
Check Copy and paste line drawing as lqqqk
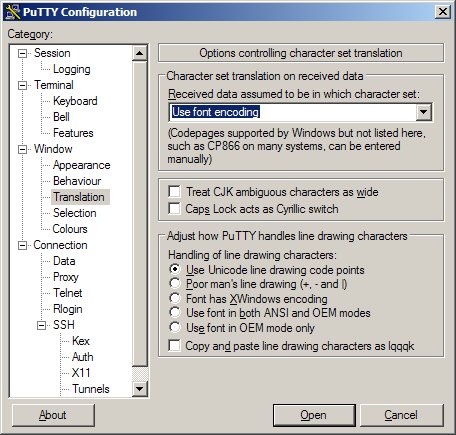(x=174, y=345)
